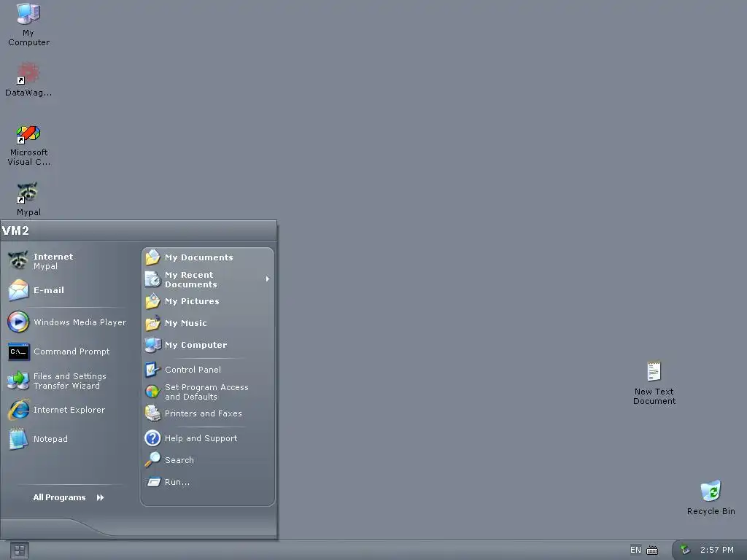Open Notepad label in Start menu
Viewport: 747px width, 560px height.
pyautogui.click(x=50, y=439)
